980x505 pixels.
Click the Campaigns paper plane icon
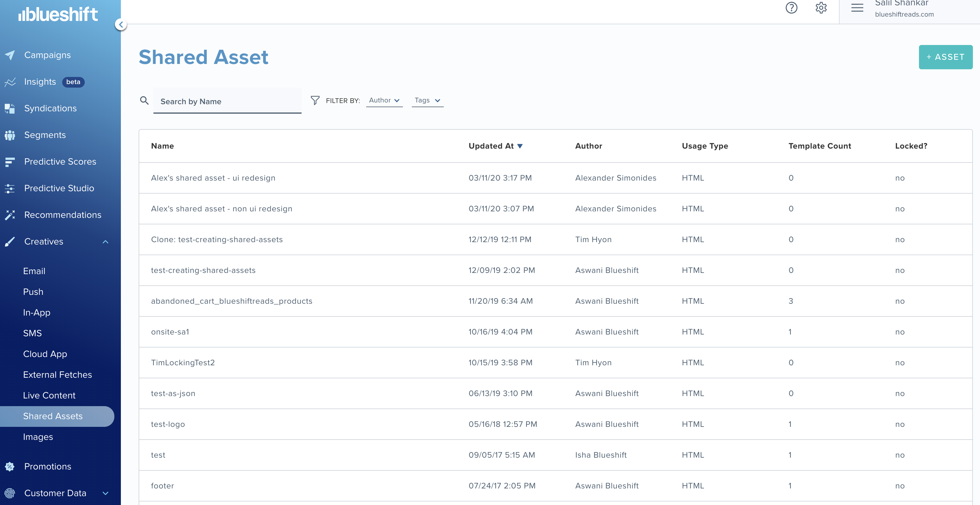coord(10,55)
